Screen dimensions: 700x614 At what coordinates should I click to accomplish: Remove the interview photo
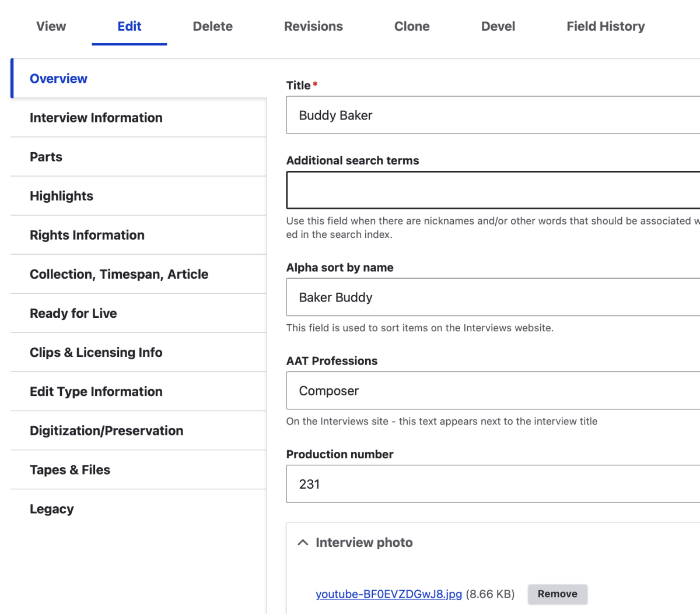click(x=557, y=594)
